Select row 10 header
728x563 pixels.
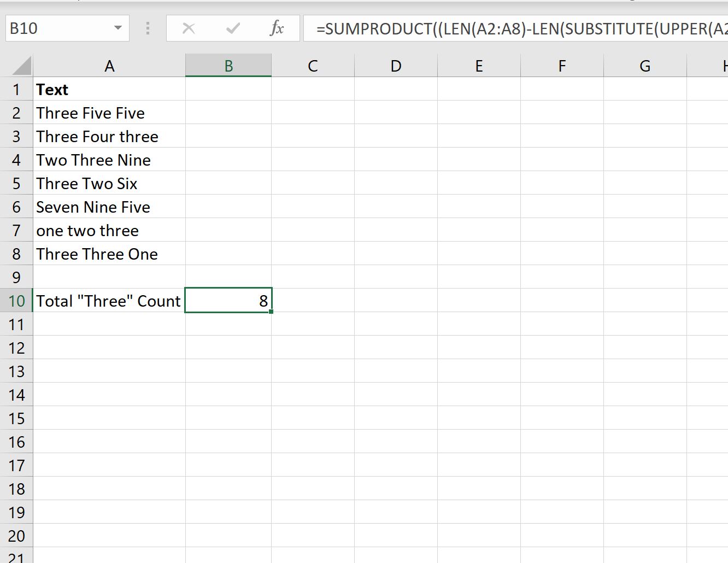click(16, 301)
